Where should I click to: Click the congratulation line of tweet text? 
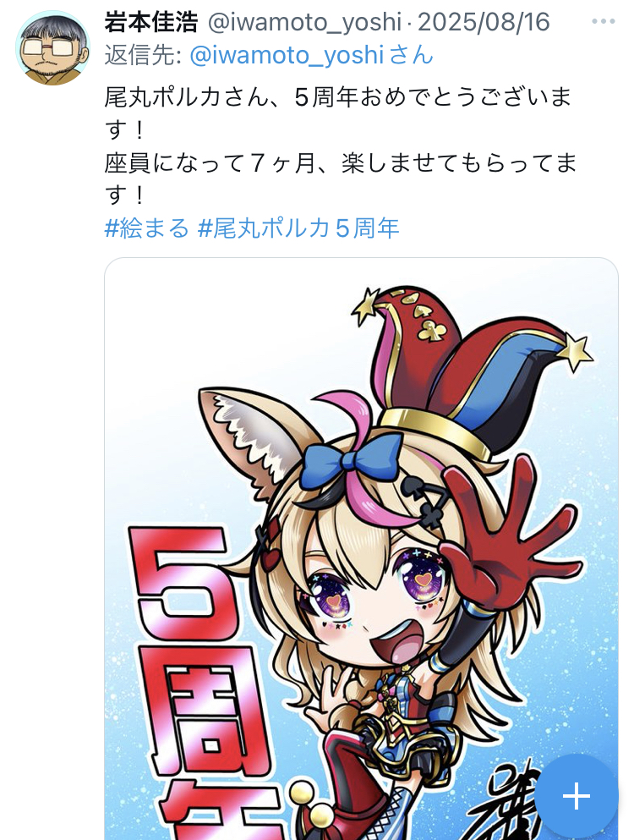point(338,113)
